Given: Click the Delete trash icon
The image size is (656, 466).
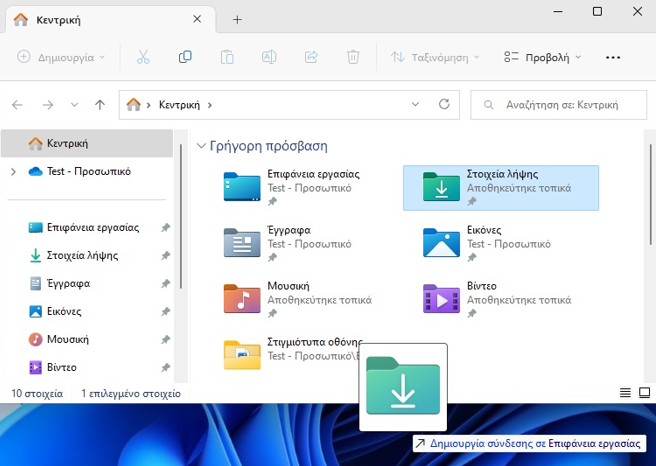Looking at the screenshot, I should click(353, 57).
